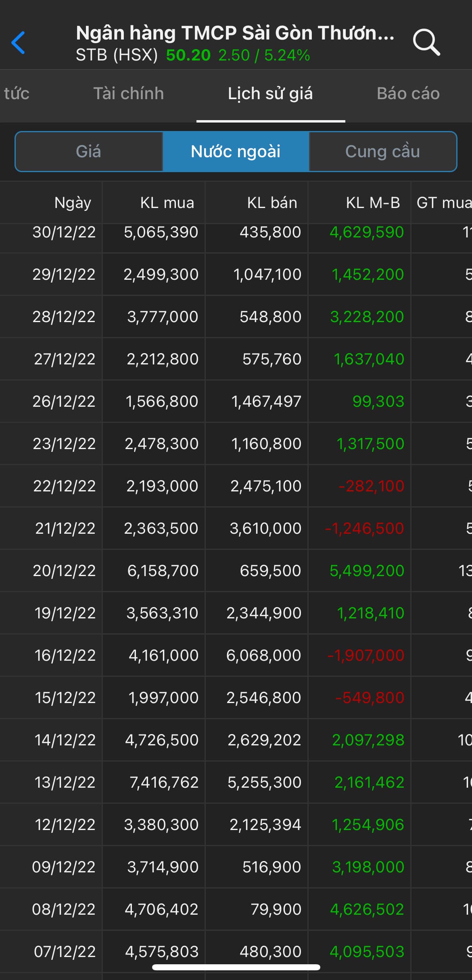This screenshot has width=472, height=980.
Task: Tap the KL M-B column header
Action: click(373, 203)
